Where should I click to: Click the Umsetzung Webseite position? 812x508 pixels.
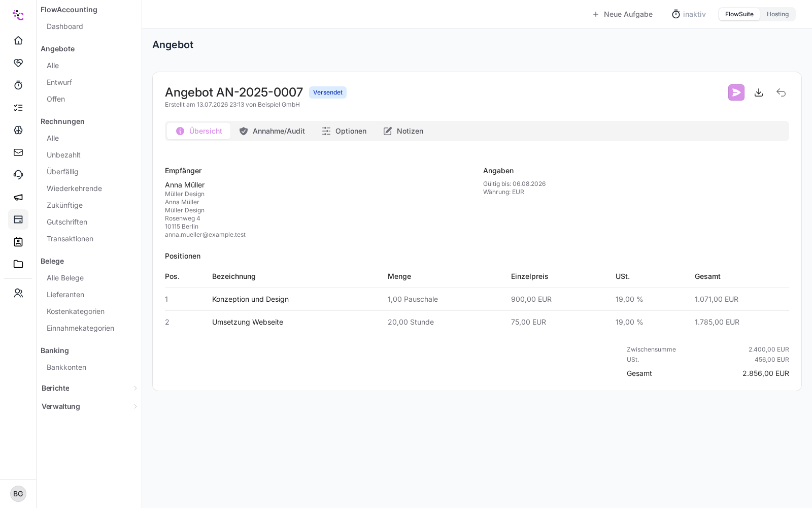(248, 322)
